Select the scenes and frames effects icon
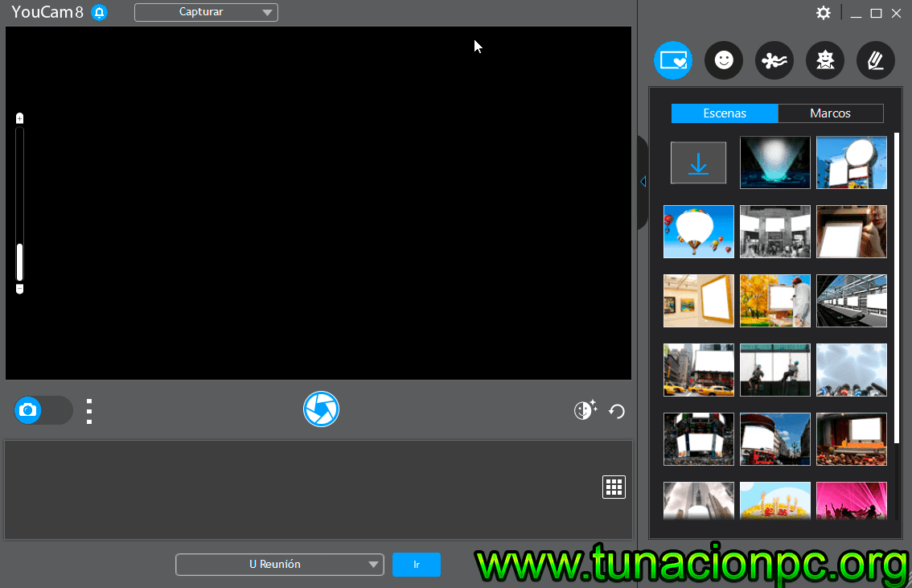Image resolution: width=912 pixels, height=588 pixels. click(x=673, y=60)
